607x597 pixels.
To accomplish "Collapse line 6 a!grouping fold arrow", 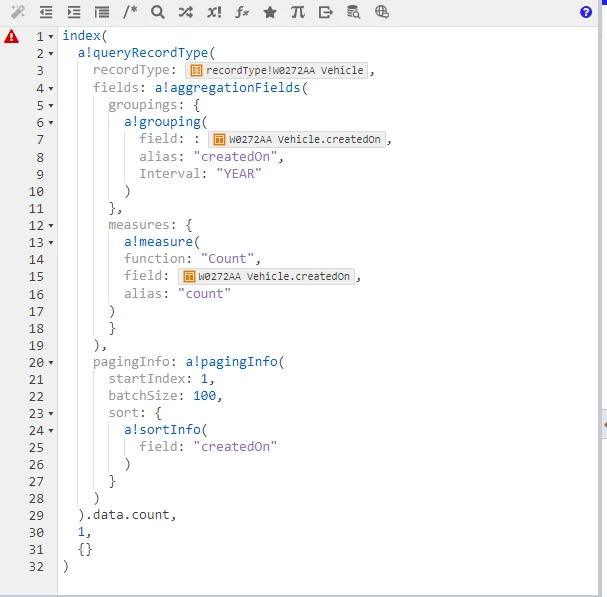I will tap(51, 123).
